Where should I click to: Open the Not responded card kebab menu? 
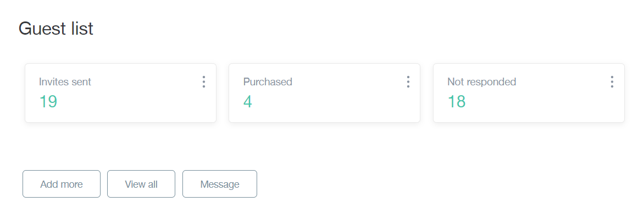pyautogui.click(x=612, y=82)
